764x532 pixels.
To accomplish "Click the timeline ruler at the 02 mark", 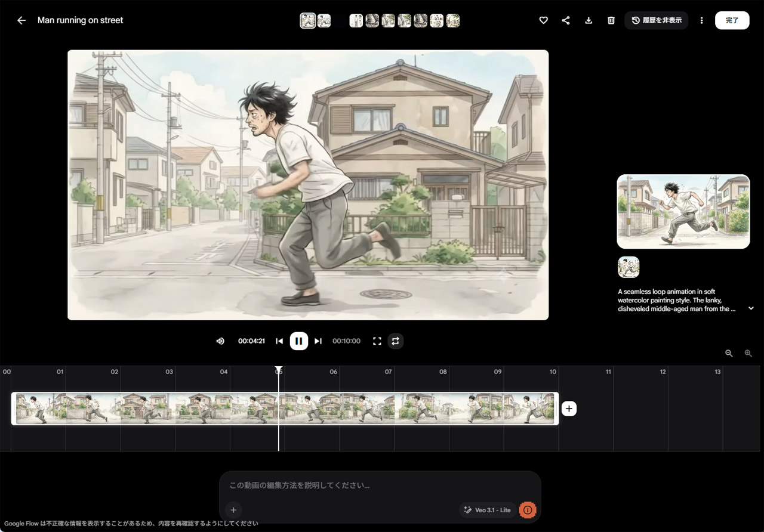I will tap(115, 372).
